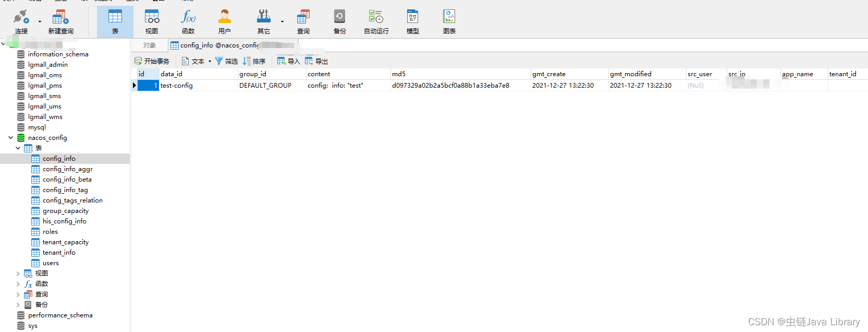Select the DEFAULT_GROUP cell

pyautogui.click(x=272, y=86)
